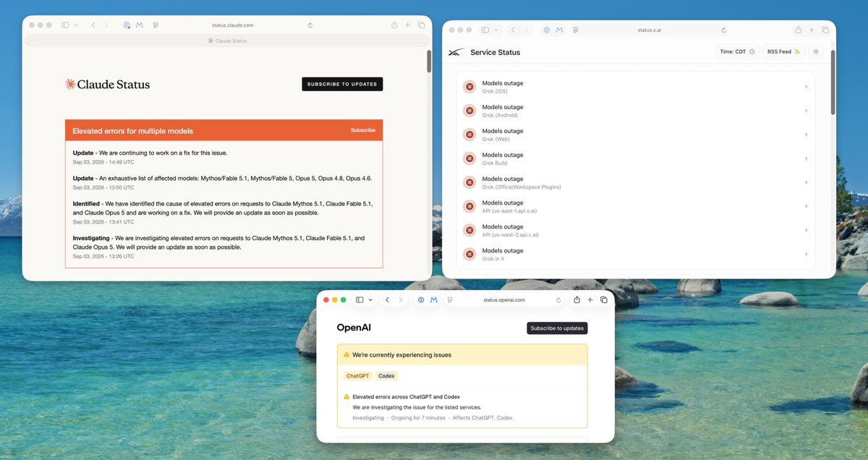Reload the status.claude.com page
Image resolution: width=868 pixels, height=460 pixels.
point(310,25)
